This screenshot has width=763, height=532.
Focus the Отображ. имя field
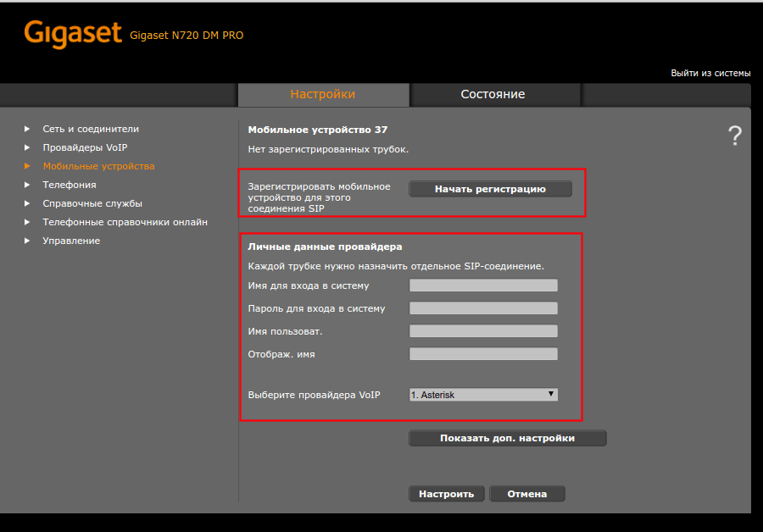point(483,354)
